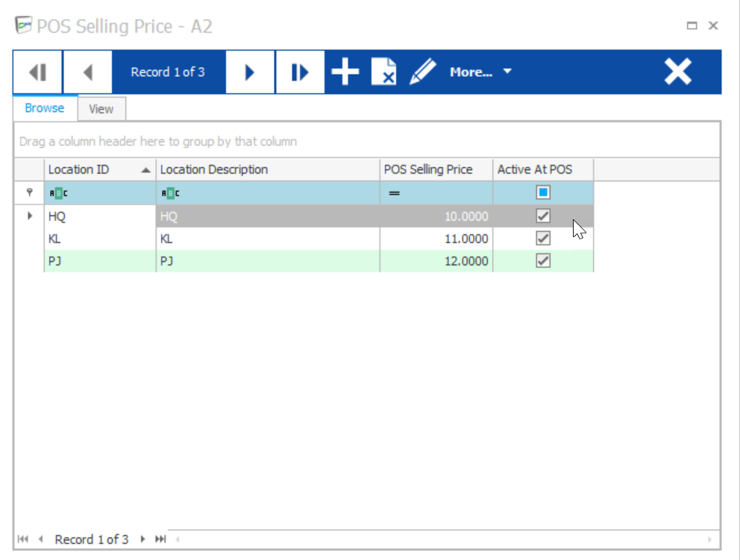Screen dimensions: 740x560
Task: Close form with large white X
Action: pos(678,72)
